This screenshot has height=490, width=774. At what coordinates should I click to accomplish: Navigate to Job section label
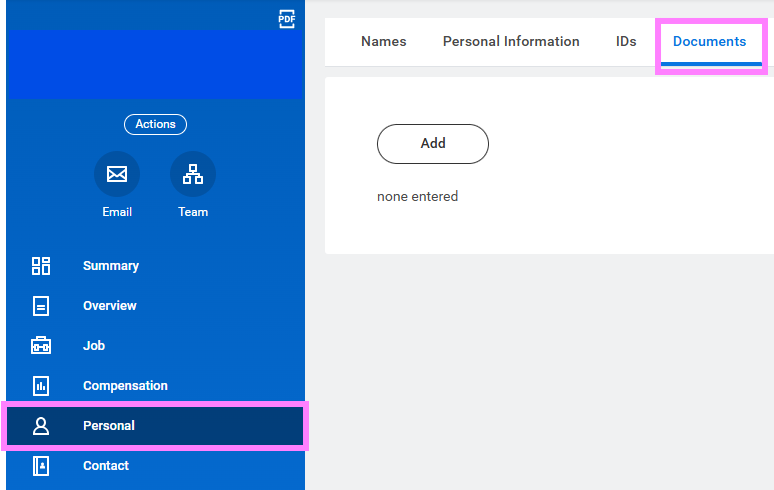click(x=94, y=346)
